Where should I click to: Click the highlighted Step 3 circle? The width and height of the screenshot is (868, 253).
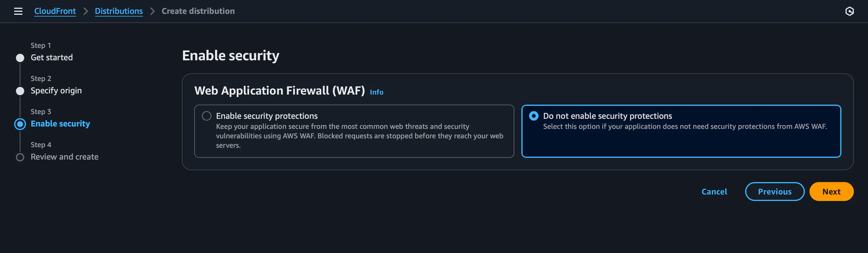tap(20, 124)
